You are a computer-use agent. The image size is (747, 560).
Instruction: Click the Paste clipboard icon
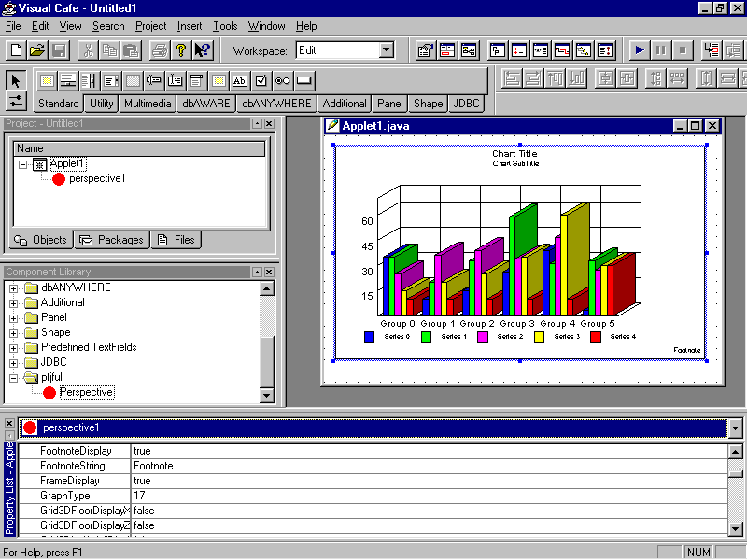[x=131, y=50]
